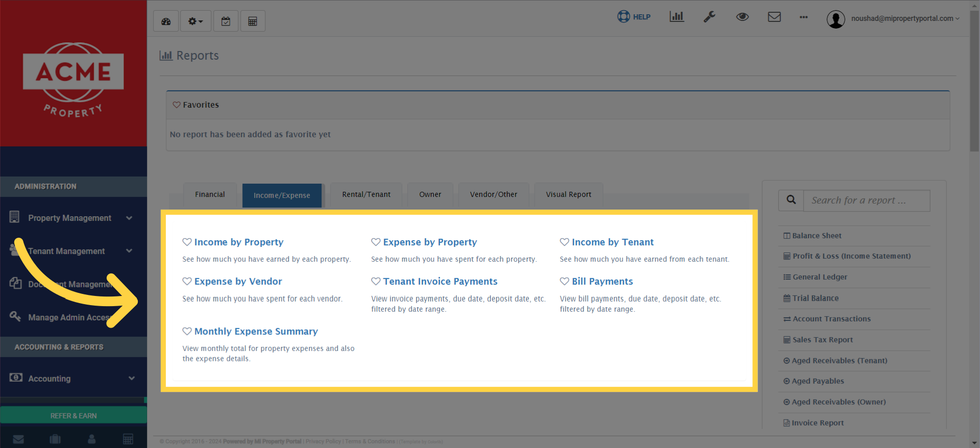Open the Income by Property report
980x448 pixels.
click(x=238, y=242)
